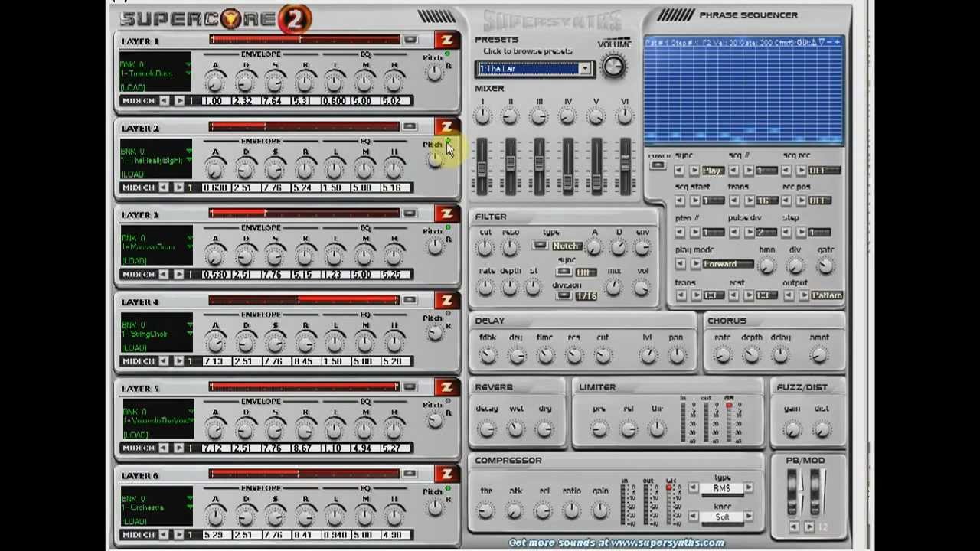
Task: Click the filter cut knob
Action: click(485, 246)
